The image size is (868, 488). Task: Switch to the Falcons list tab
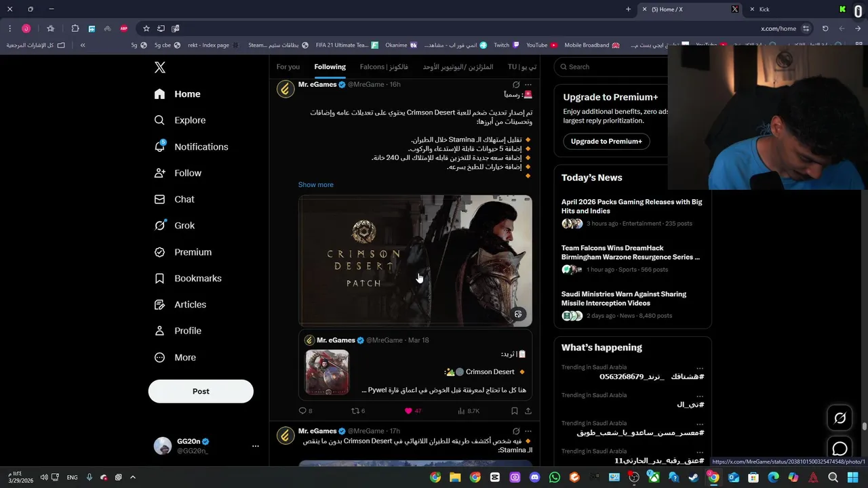click(x=384, y=66)
